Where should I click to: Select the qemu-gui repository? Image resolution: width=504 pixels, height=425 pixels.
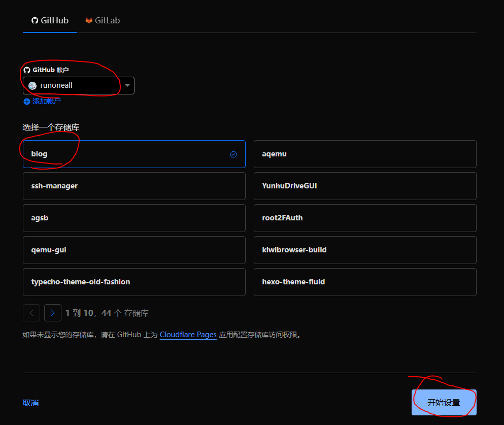point(134,250)
